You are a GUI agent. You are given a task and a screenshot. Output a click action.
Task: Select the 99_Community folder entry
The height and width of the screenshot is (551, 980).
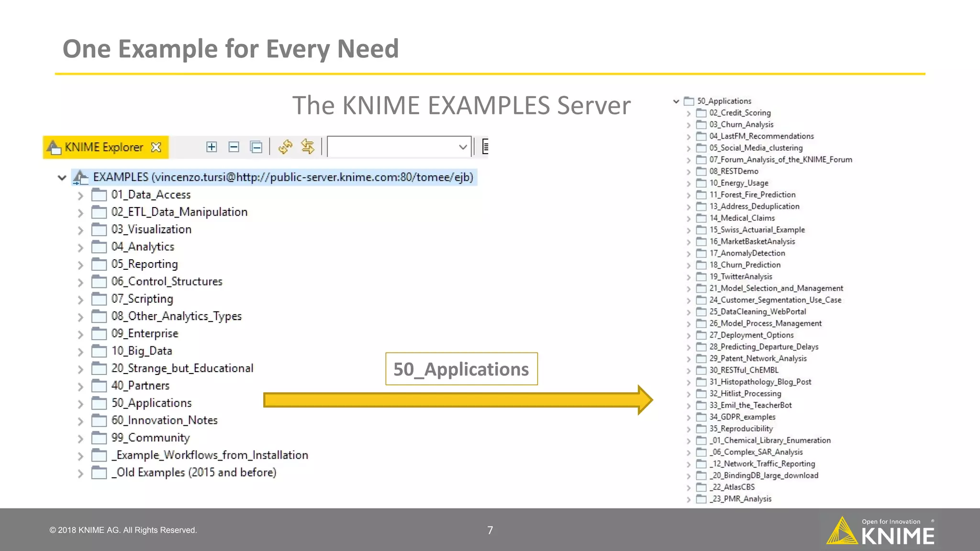coord(150,438)
